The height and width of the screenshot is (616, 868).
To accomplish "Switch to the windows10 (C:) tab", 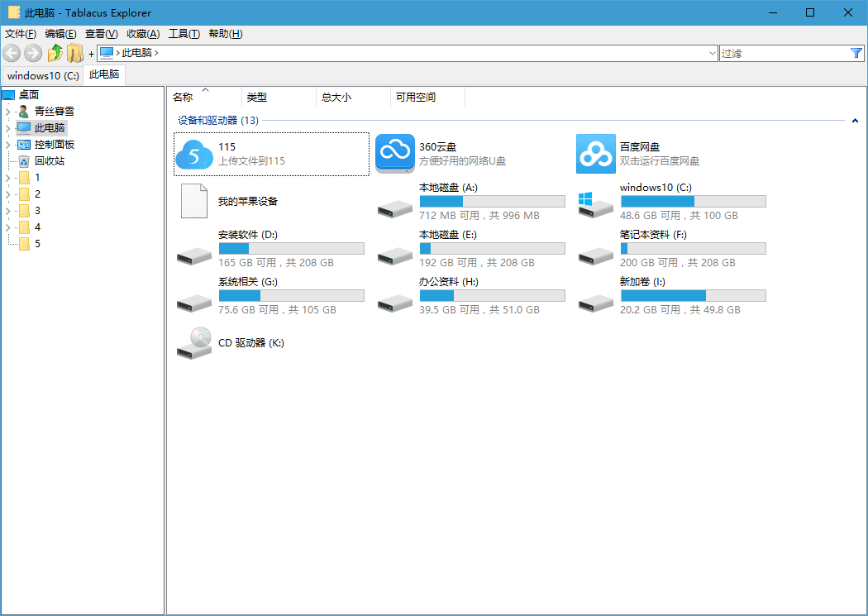I will tap(43, 76).
